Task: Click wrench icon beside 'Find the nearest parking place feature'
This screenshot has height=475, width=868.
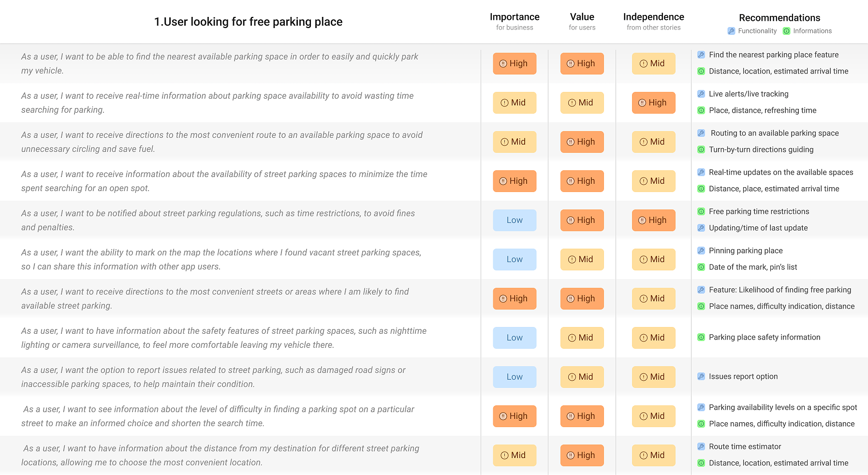Action: pos(701,55)
